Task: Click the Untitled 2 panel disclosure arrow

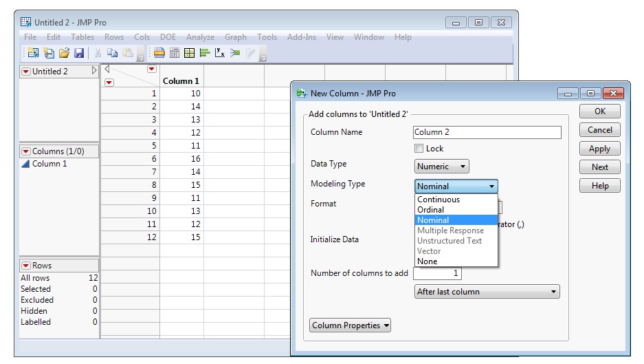Action: [94, 71]
